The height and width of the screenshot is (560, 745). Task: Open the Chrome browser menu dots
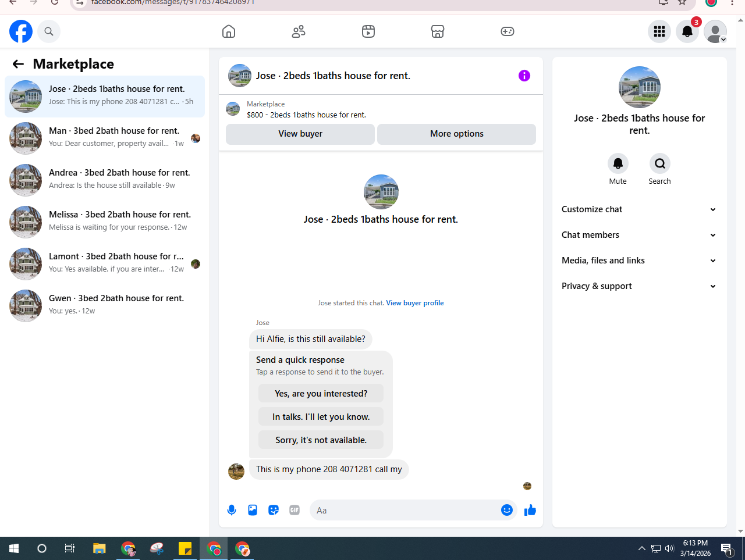732,2
